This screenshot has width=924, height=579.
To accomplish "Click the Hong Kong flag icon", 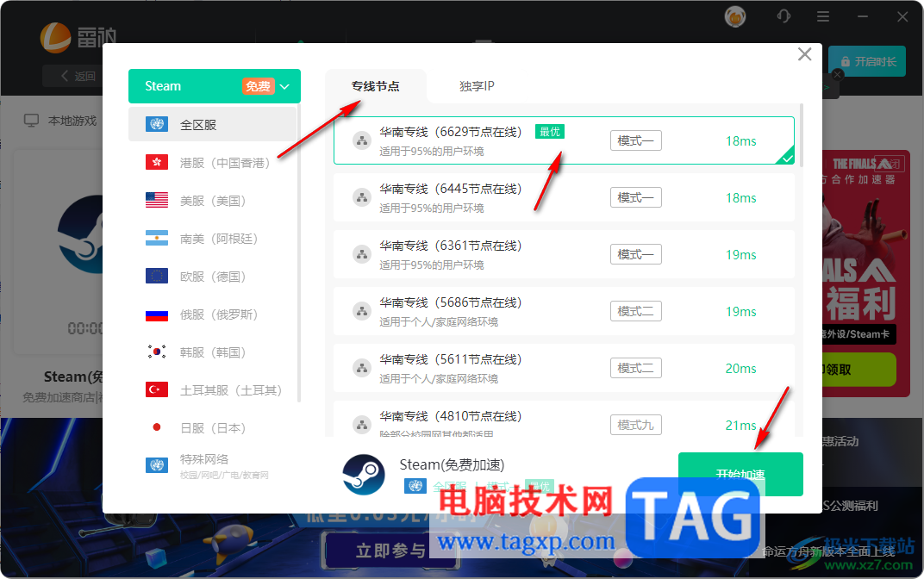I will 157,162.
